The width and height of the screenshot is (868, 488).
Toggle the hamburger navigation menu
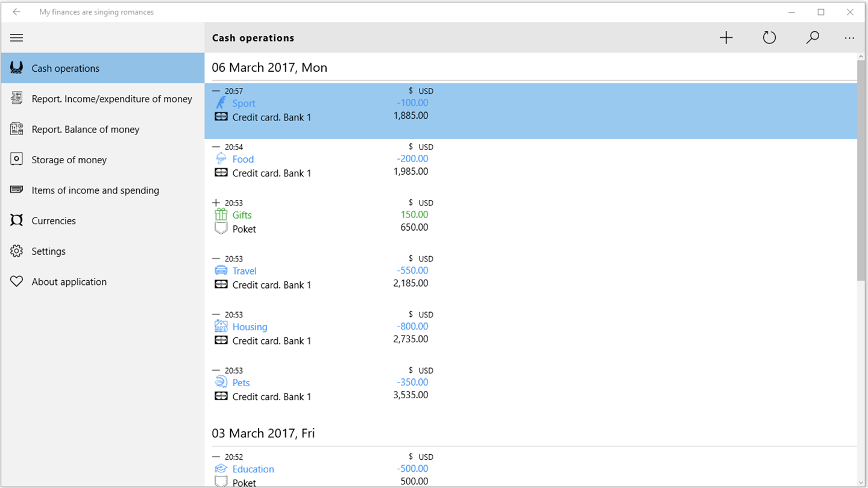pyautogui.click(x=17, y=38)
